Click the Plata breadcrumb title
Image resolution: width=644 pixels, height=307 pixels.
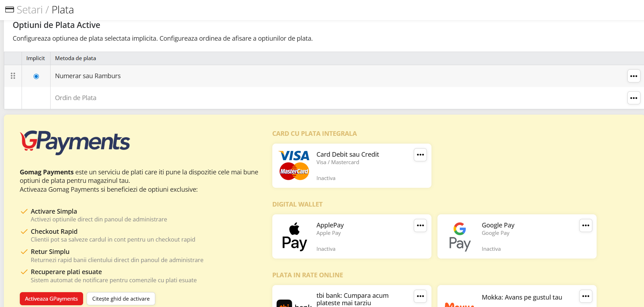63,10
